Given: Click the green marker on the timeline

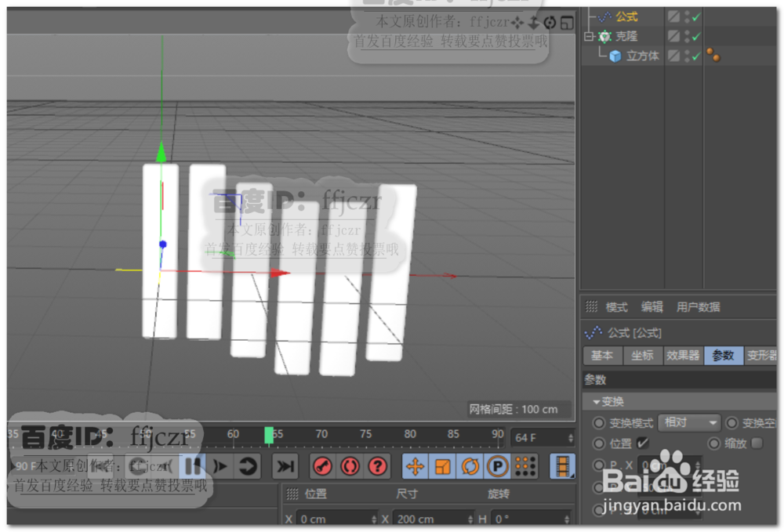Looking at the screenshot, I should point(270,433).
